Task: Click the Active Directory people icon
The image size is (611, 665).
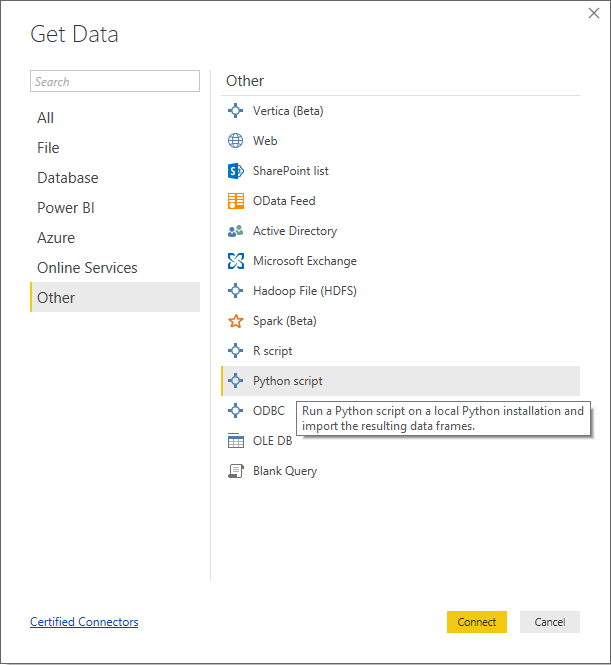Action: [x=235, y=231]
